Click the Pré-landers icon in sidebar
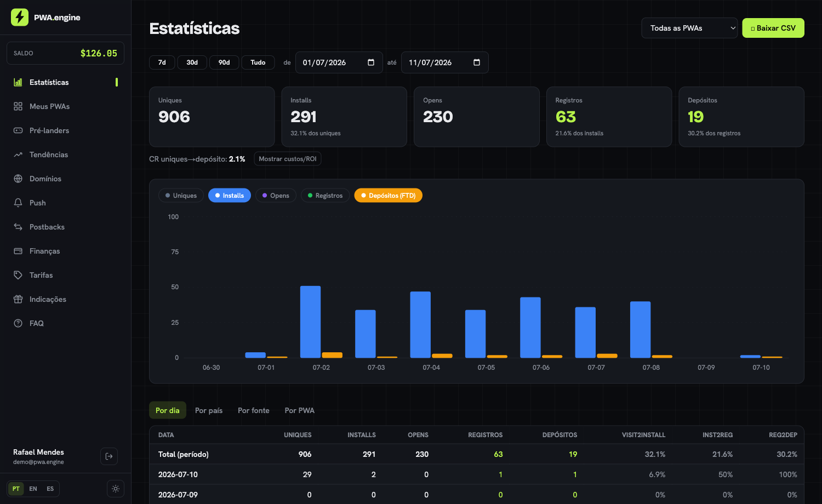822x504 pixels. click(x=18, y=130)
